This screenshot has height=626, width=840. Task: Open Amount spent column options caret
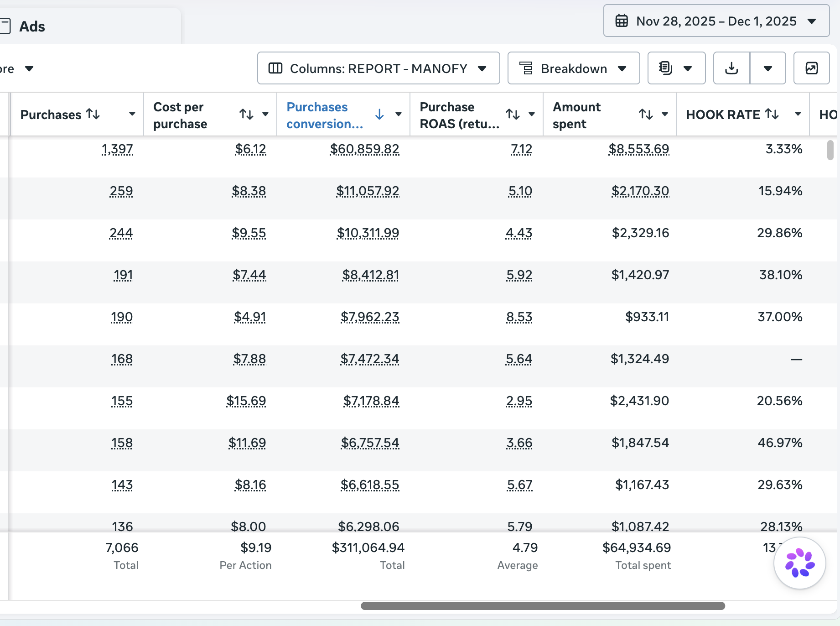[x=665, y=114]
